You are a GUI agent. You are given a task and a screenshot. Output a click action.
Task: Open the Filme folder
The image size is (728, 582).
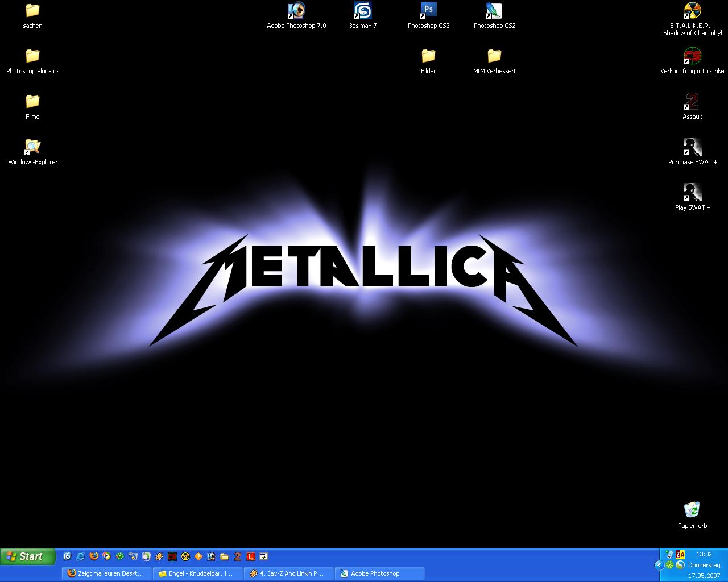click(32, 107)
